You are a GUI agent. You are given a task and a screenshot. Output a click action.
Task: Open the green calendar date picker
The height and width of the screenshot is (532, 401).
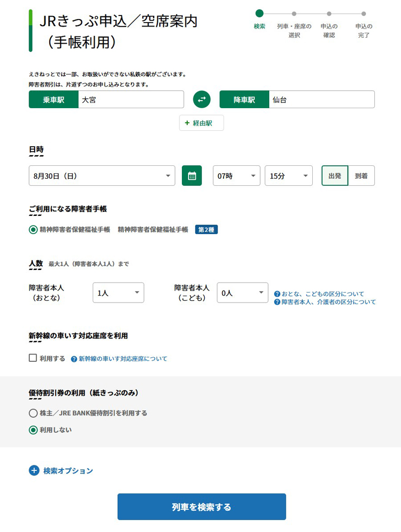coord(192,176)
